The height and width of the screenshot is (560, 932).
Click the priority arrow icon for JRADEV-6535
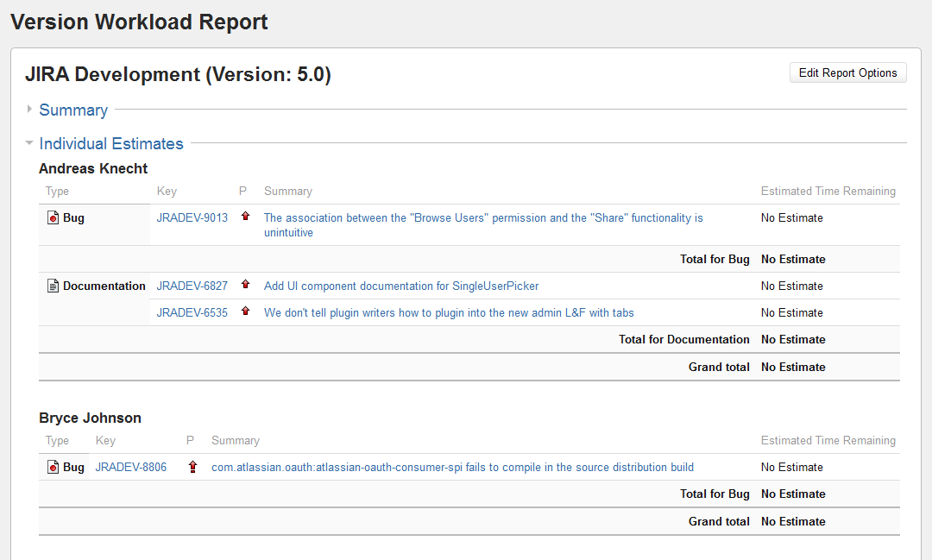coord(245,312)
